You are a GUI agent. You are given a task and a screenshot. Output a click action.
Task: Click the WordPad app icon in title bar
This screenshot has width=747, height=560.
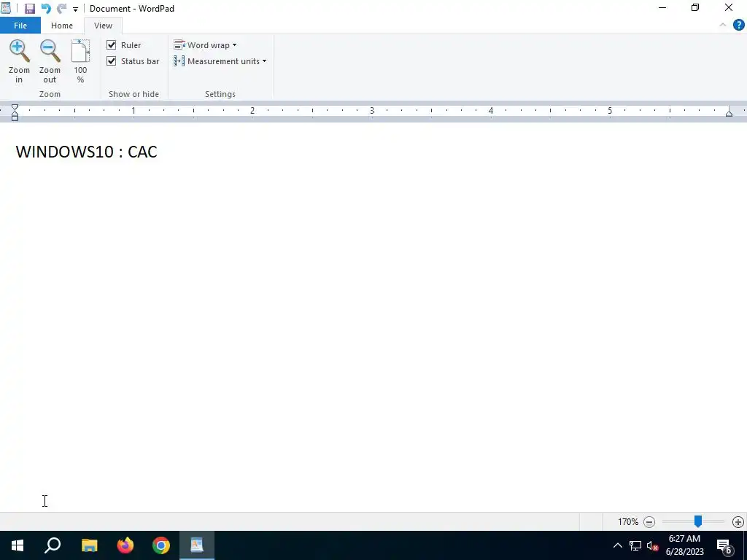click(6, 8)
